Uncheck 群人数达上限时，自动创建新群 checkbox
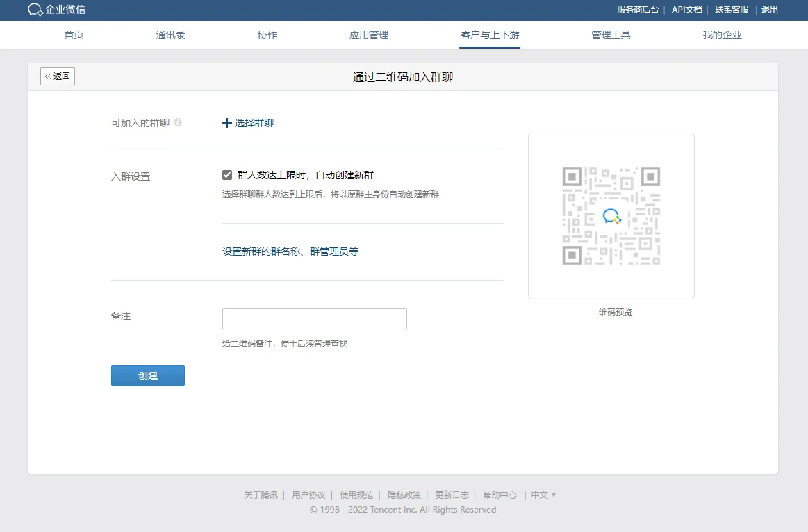This screenshot has width=808, height=532. (227, 175)
